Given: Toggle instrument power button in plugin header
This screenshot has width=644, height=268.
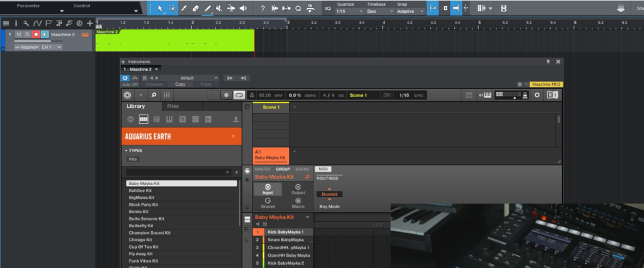Looking at the screenshot, I should [x=125, y=78].
